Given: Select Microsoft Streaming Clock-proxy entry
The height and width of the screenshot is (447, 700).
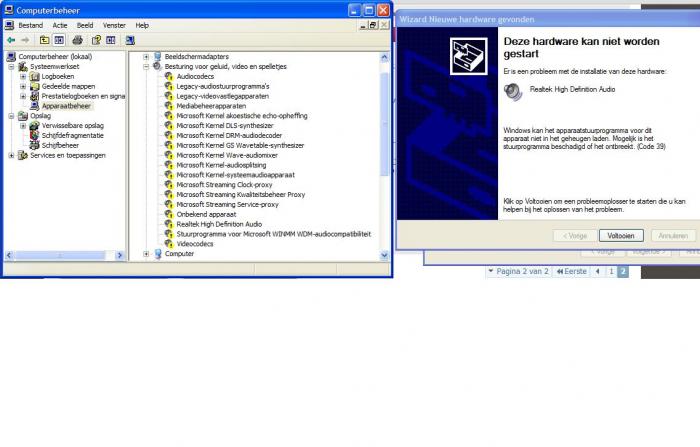Looking at the screenshot, I should coord(224,184).
